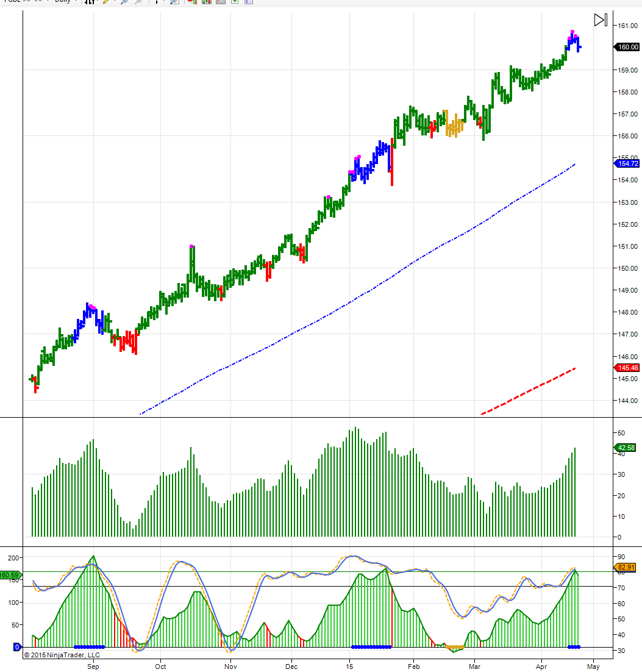Click the 148.00 price axis label
This screenshot has width=642, height=672.
[627, 312]
